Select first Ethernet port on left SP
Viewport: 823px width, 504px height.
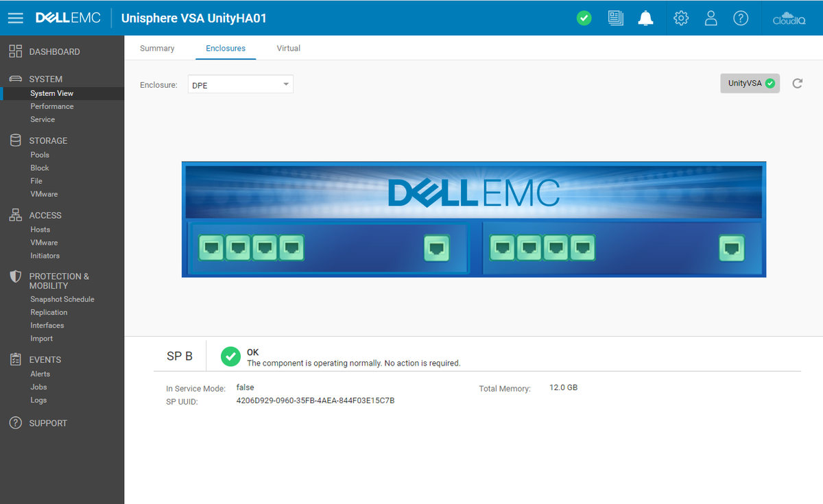[211, 248]
